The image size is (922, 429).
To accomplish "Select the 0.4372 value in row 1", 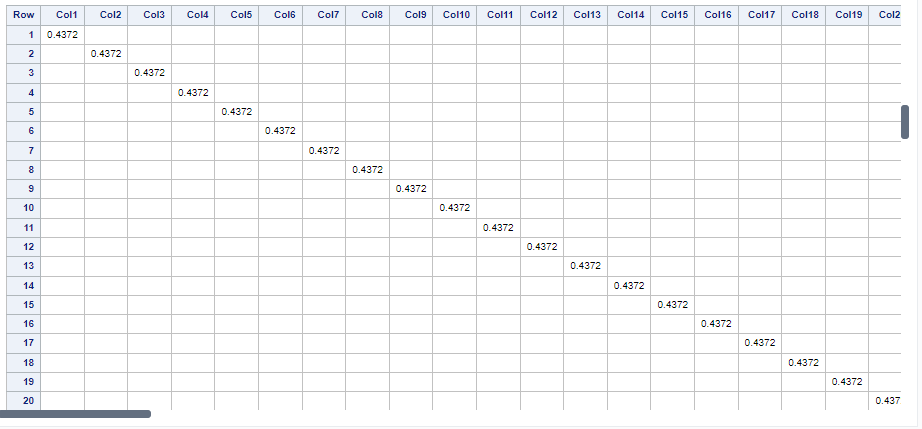I will pyautogui.click(x=62, y=35).
